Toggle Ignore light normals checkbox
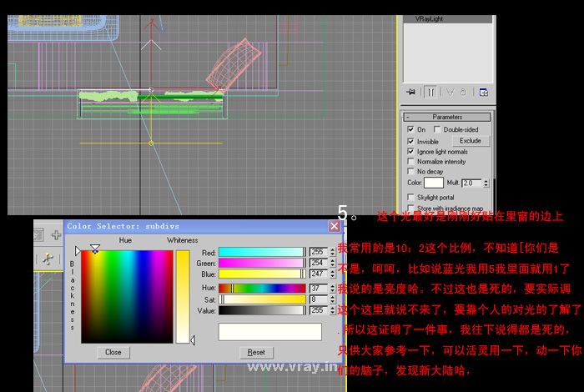Screen dimensions: 584x392 click(410, 152)
